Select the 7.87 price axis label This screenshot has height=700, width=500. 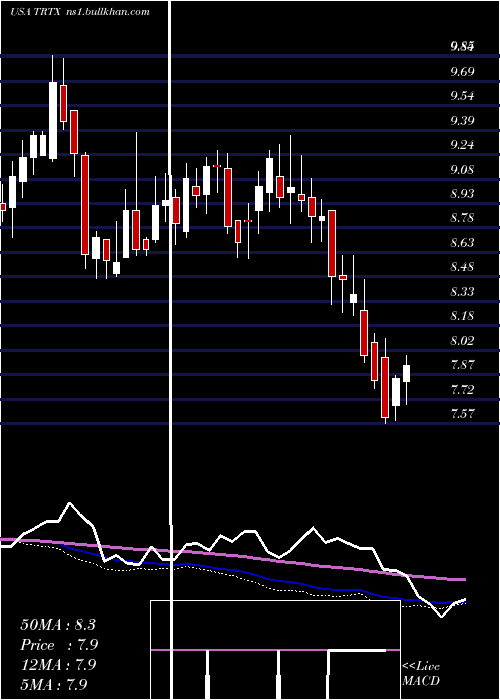coord(463,365)
